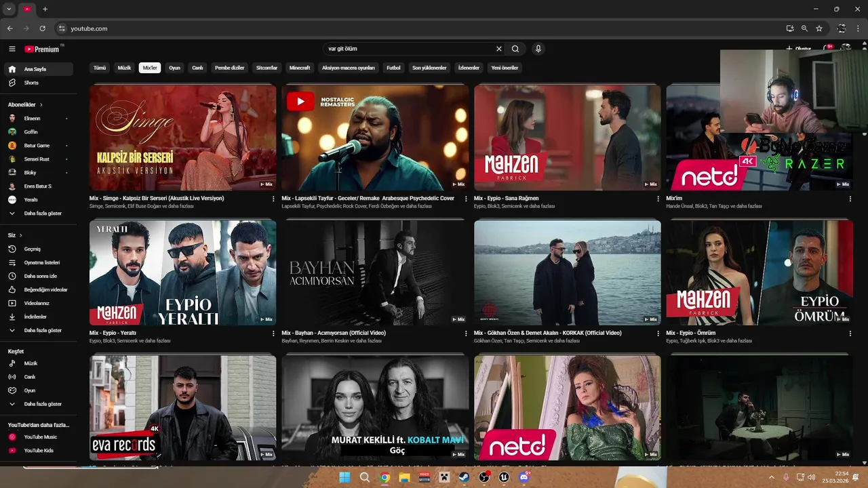Open more options for Bayhan Acımıyorsan mix
This screenshot has width=868, height=488.
pyautogui.click(x=466, y=333)
